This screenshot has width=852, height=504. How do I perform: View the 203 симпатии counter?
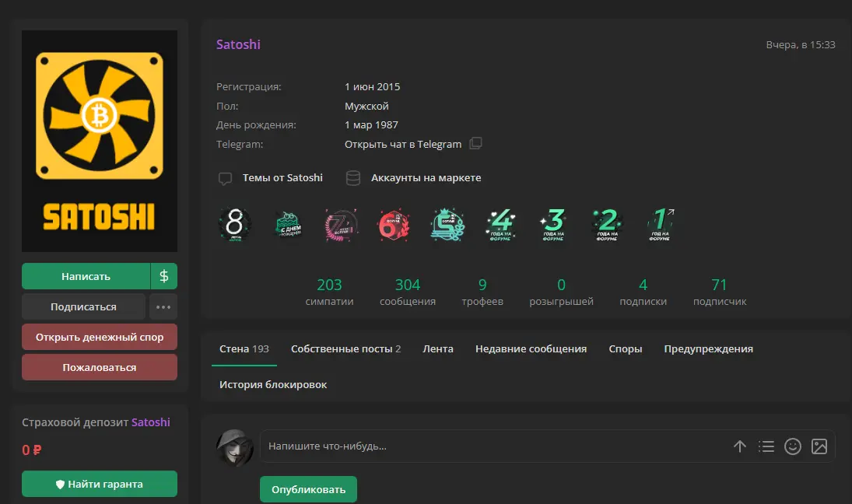[x=329, y=292]
